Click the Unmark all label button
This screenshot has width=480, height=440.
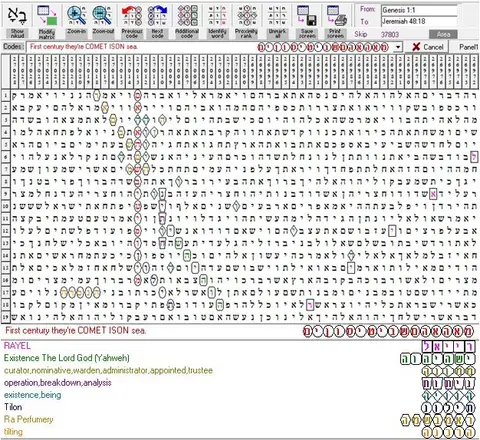[x=277, y=33]
